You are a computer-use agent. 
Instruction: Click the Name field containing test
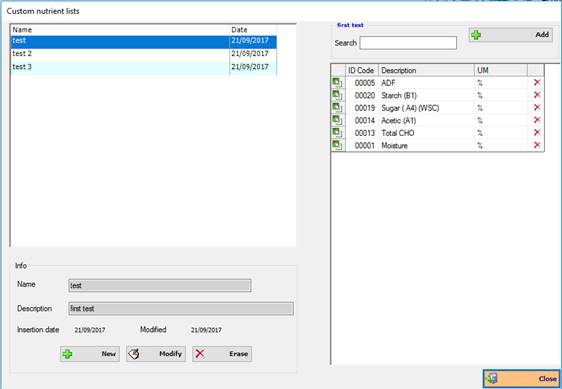(159, 285)
